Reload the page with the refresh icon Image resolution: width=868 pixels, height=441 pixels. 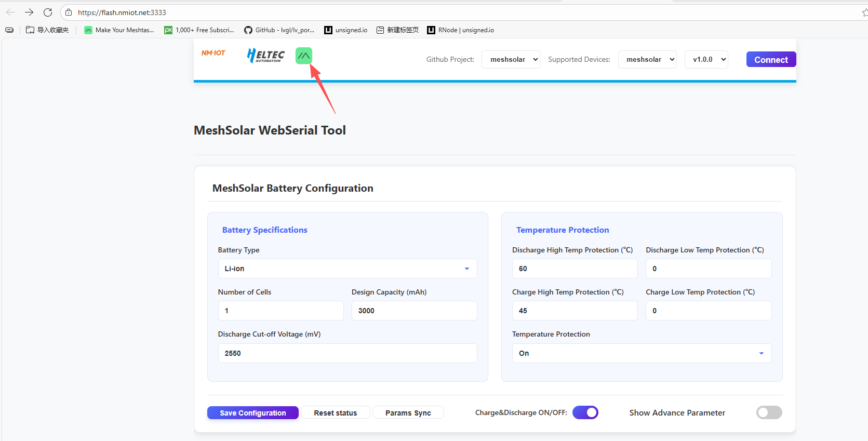pos(48,12)
